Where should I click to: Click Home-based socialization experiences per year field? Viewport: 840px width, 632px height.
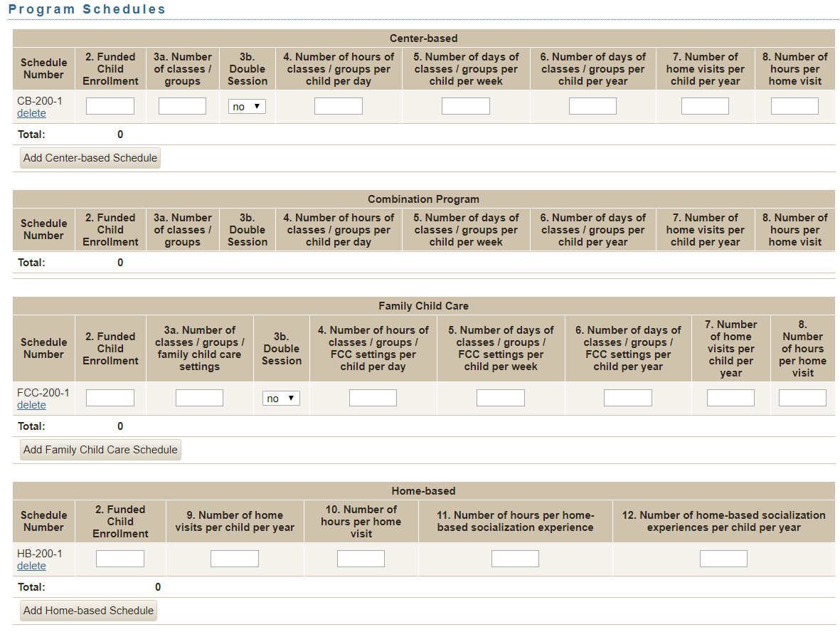tap(723, 559)
